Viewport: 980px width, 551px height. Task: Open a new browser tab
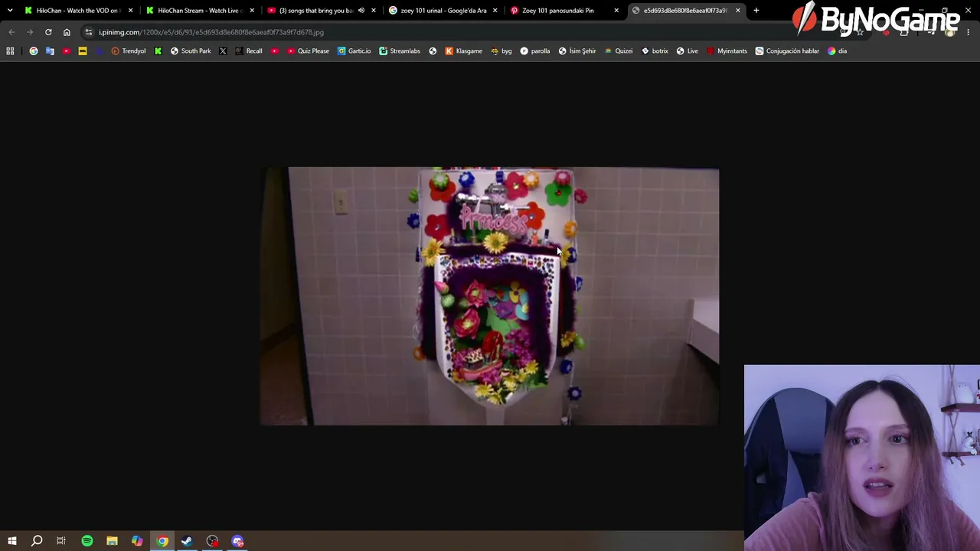tap(756, 11)
